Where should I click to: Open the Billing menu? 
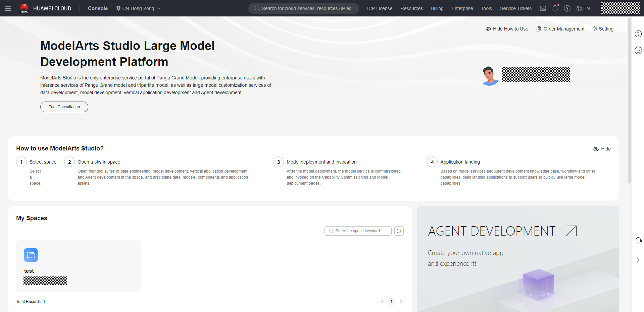click(x=437, y=8)
